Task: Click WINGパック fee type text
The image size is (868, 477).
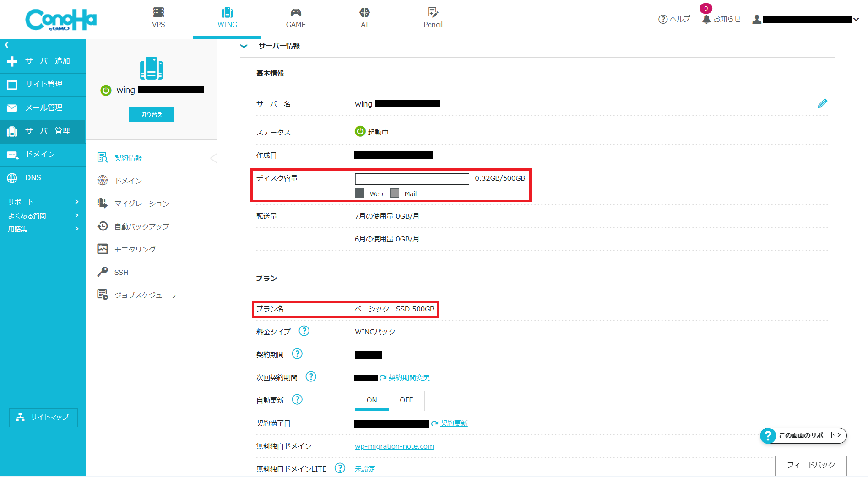Action: pyautogui.click(x=375, y=332)
